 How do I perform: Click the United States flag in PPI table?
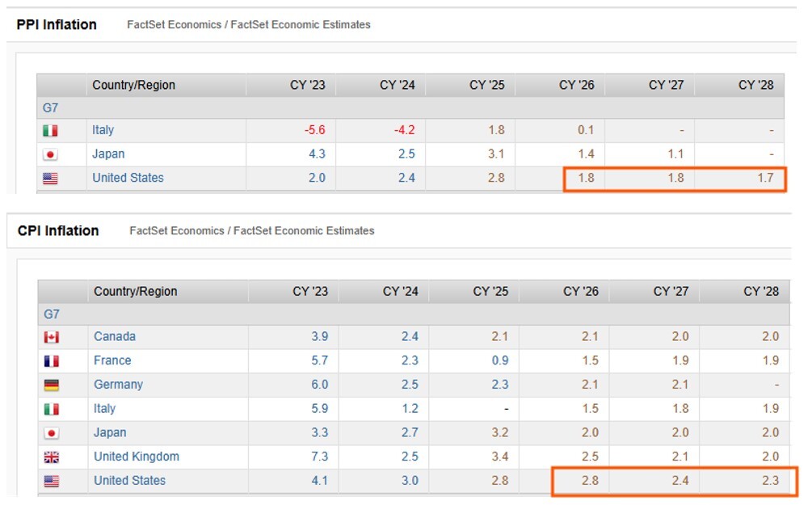[51, 178]
